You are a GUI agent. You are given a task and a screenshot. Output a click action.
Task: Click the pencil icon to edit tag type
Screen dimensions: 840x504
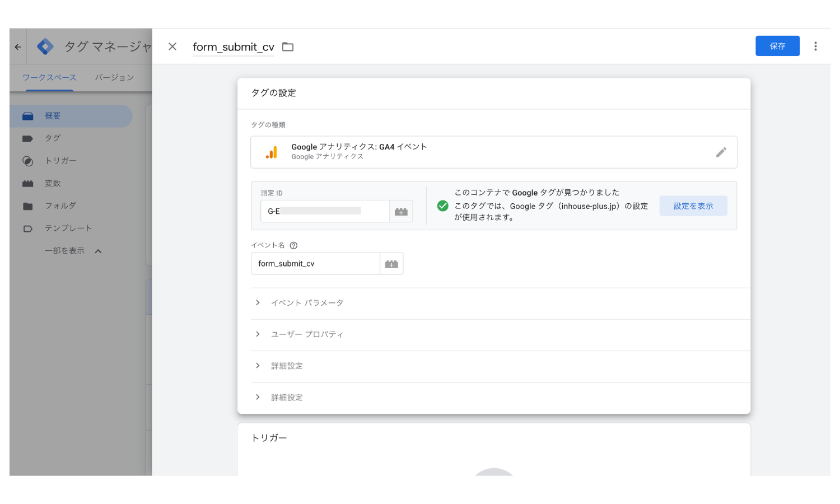tap(721, 152)
